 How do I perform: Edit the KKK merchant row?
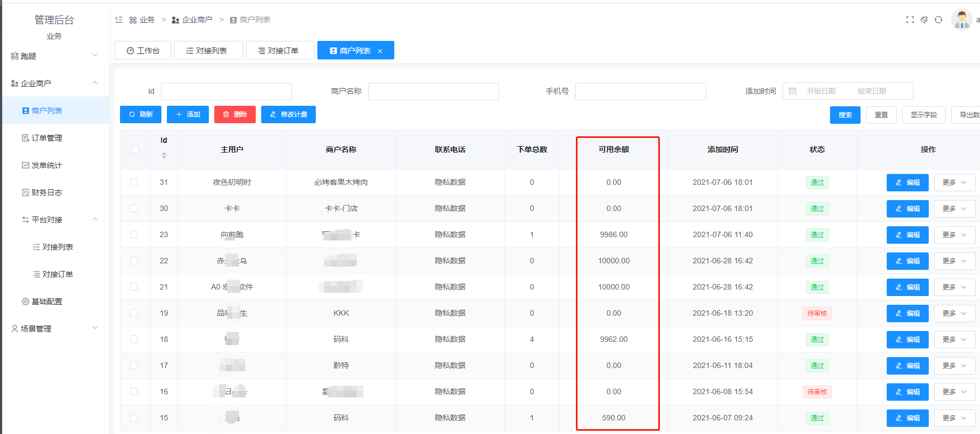coord(907,314)
